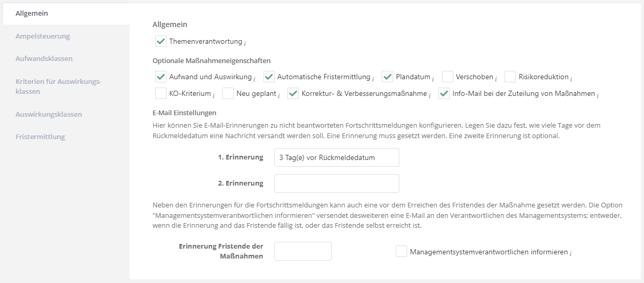Screen dimensions: 644x283
Task: Disable Info-Mail bei der Zuteilung checkbox
Action: pos(444,94)
